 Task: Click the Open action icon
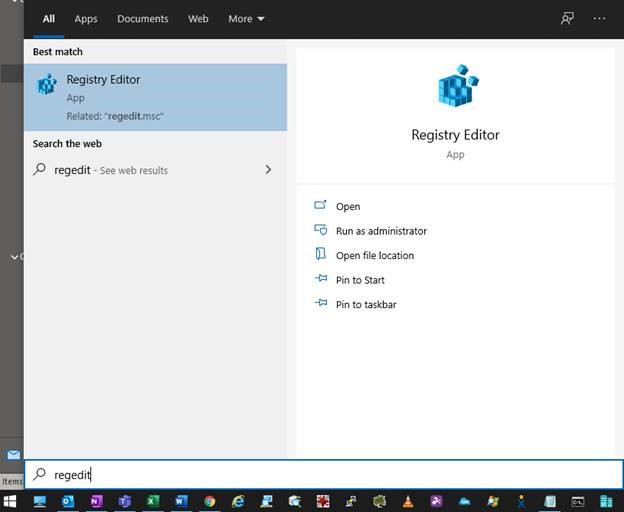point(320,205)
